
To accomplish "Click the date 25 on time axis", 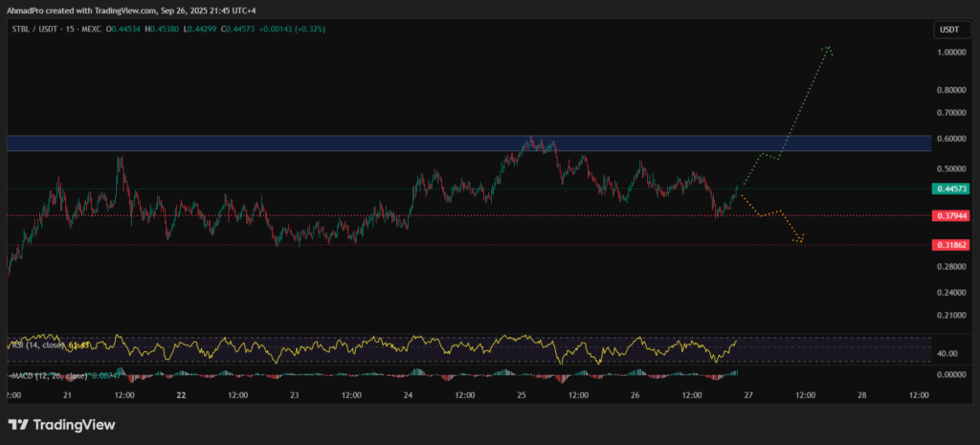I will coord(522,394).
